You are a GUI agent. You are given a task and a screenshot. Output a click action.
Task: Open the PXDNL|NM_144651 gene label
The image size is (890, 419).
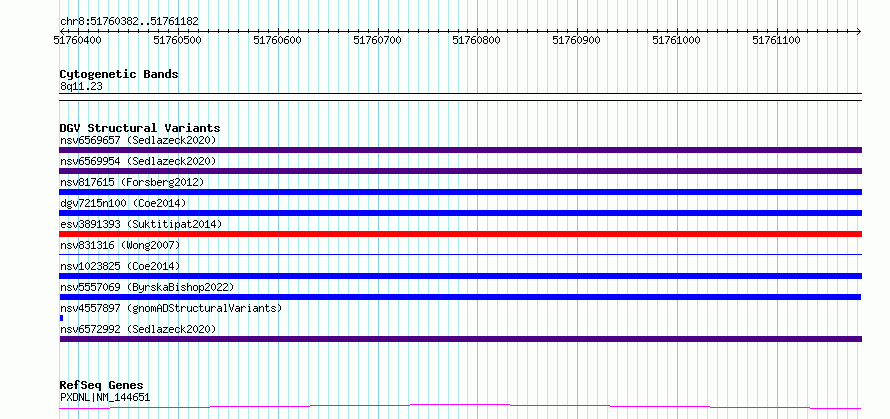coord(105,397)
